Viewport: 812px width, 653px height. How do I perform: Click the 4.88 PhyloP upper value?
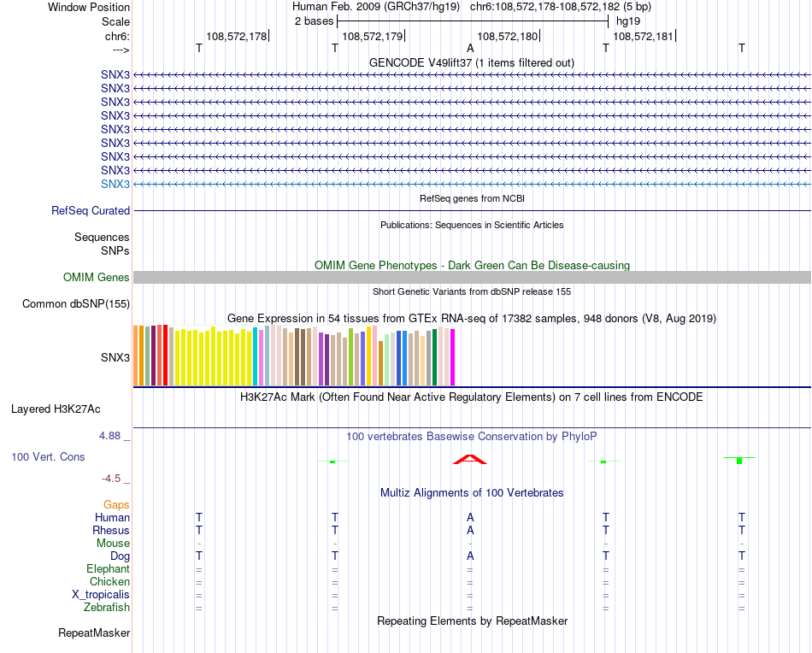(x=109, y=436)
